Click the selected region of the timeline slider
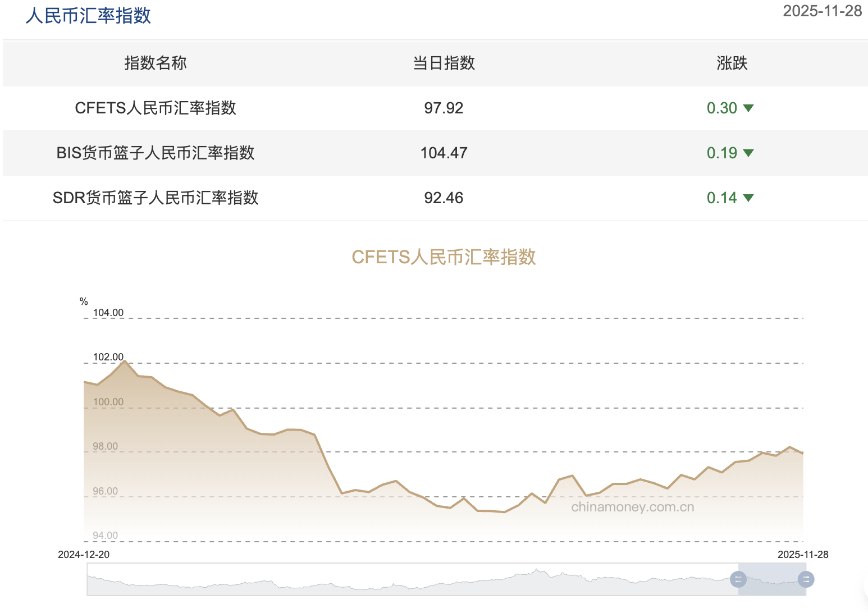 coord(772,579)
